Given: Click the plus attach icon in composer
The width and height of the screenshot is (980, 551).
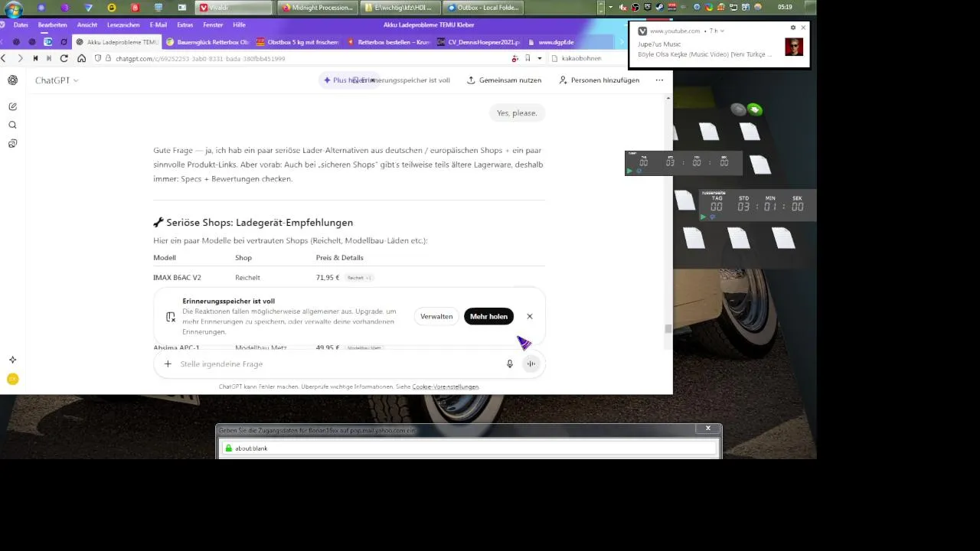Looking at the screenshot, I should click(x=168, y=364).
